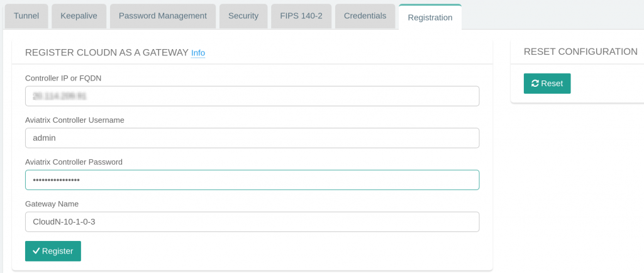Click the Aviatrix Controller Username field
The width and height of the screenshot is (644, 273).
(252, 138)
